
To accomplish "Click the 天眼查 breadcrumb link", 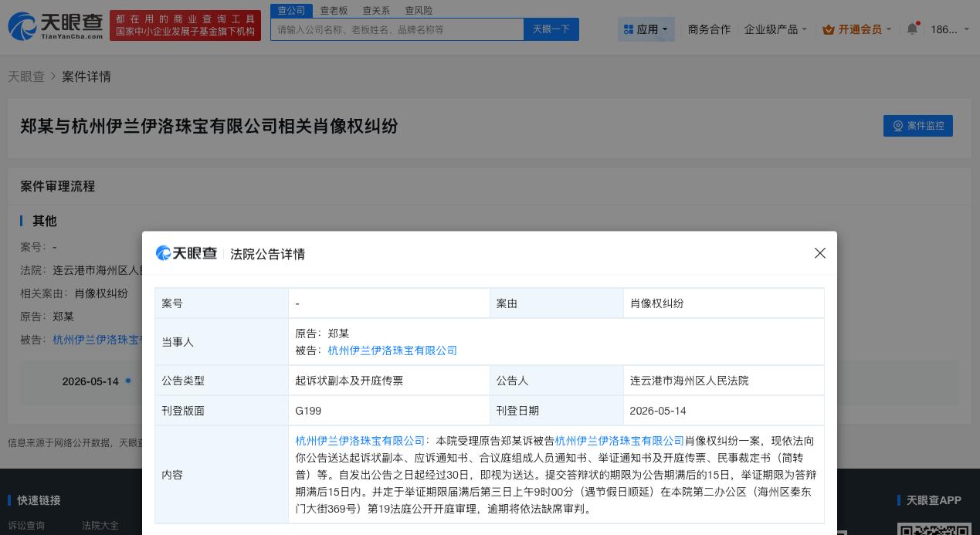I will 26,76.
